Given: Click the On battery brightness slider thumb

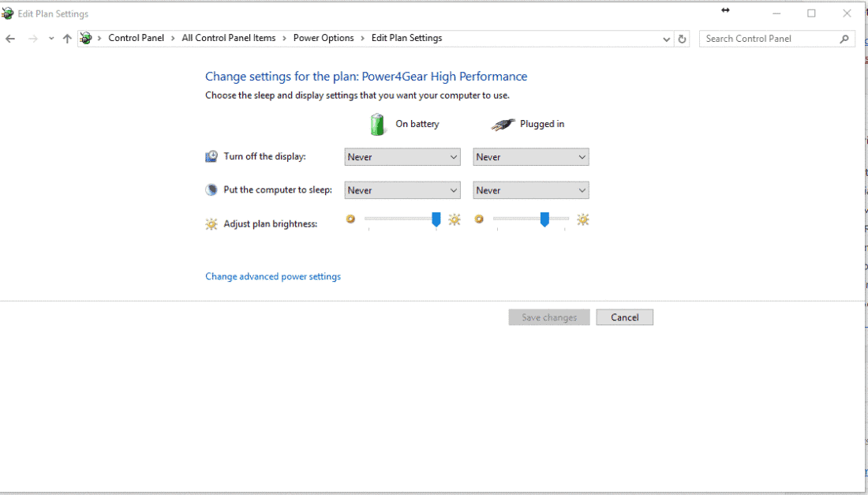Looking at the screenshot, I should [x=436, y=219].
